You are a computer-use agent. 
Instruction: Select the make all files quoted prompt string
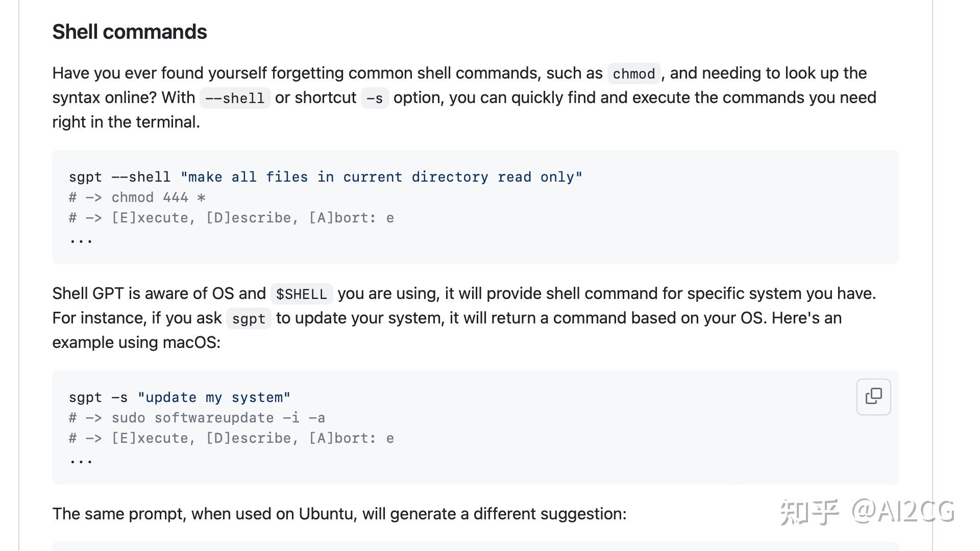[x=381, y=177]
